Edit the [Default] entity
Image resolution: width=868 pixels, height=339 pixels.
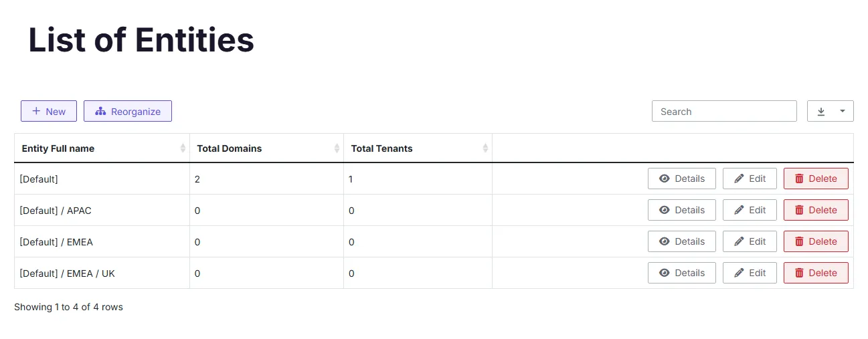[750, 179]
